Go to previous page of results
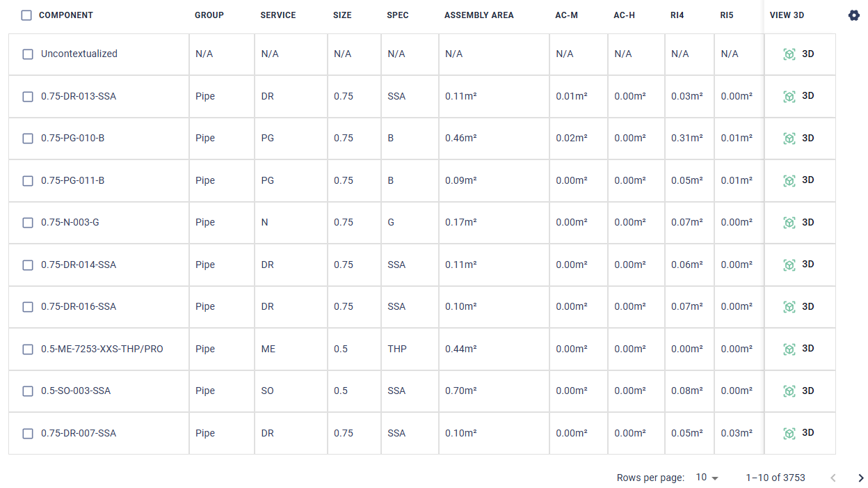Image resolution: width=868 pixels, height=488 pixels. point(833,478)
